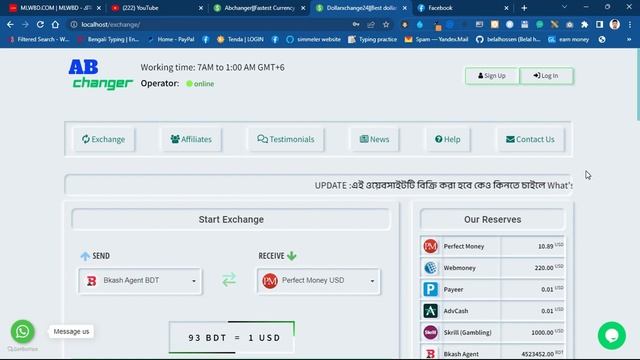This screenshot has width=640, height=360.
Task: Click the page vertical scrollbar
Action: pos(637,85)
